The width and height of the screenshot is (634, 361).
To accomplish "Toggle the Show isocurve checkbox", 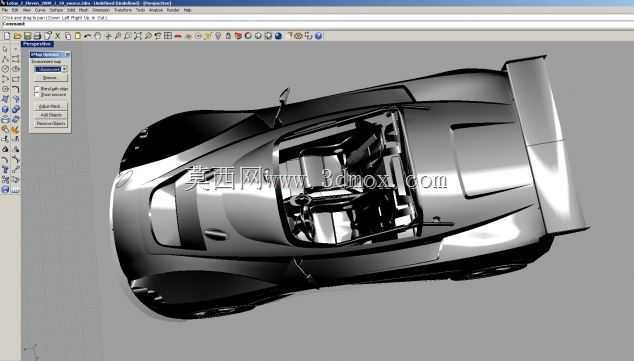I will point(37,94).
